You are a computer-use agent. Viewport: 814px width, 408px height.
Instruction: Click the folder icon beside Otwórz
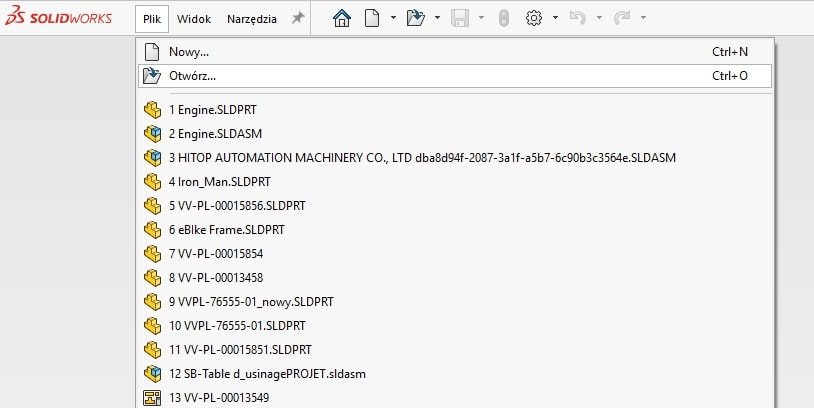tap(152, 76)
